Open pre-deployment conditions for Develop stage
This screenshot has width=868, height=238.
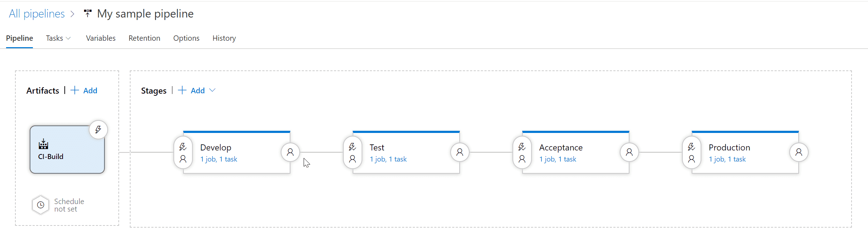tap(183, 153)
